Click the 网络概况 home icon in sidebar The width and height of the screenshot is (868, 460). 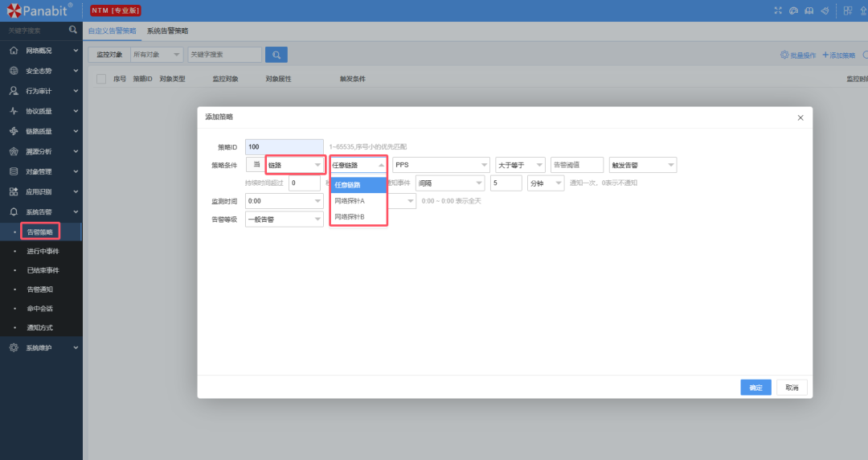[14, 51]
